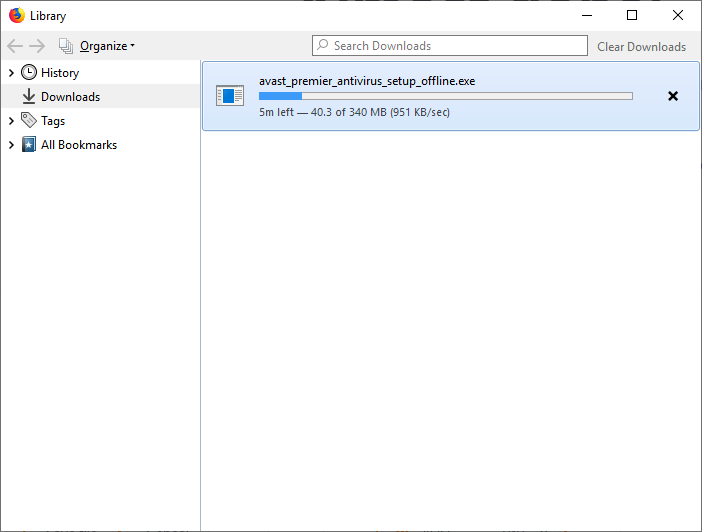
Task: Expand the All Bookmarks node
Action: click(x=12, y=145)
